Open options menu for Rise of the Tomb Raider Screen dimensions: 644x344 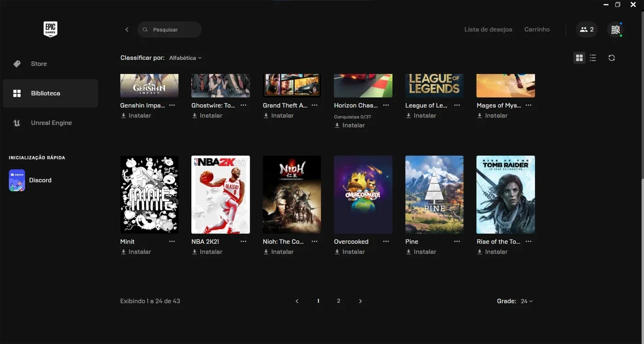click(x=529, y=241)
